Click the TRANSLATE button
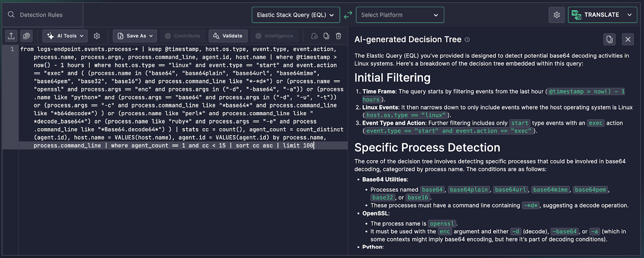 (596, 15)
